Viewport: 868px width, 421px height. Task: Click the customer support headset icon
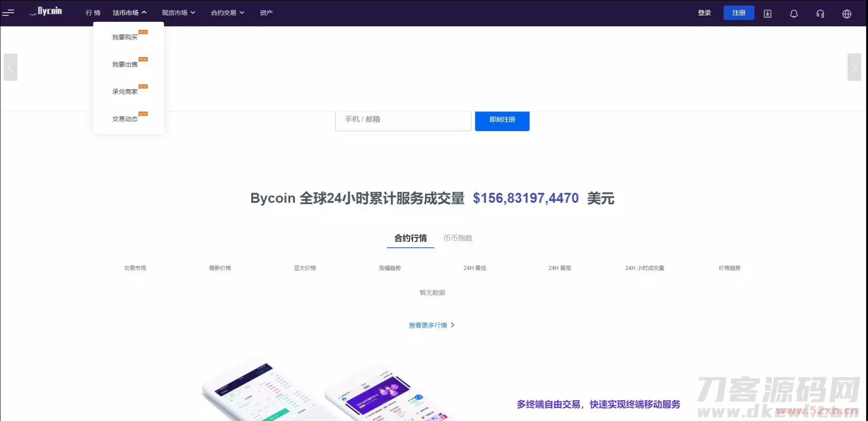click(x=820, y=14)
